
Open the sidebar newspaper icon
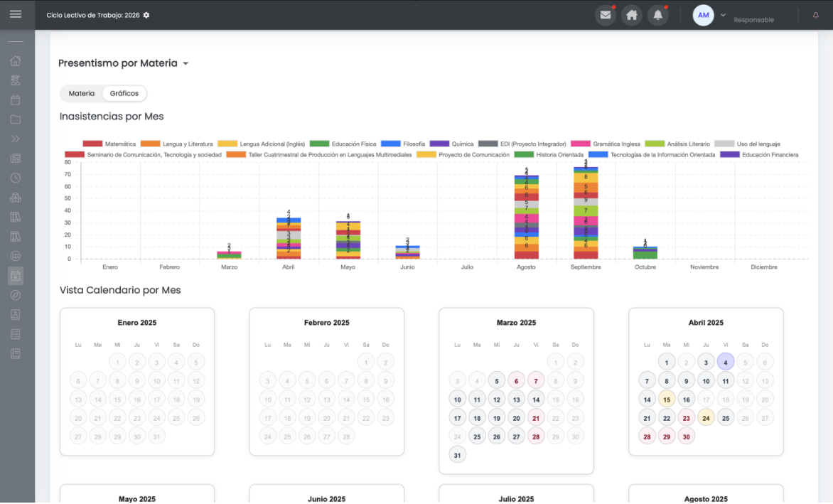coord(16,159)
